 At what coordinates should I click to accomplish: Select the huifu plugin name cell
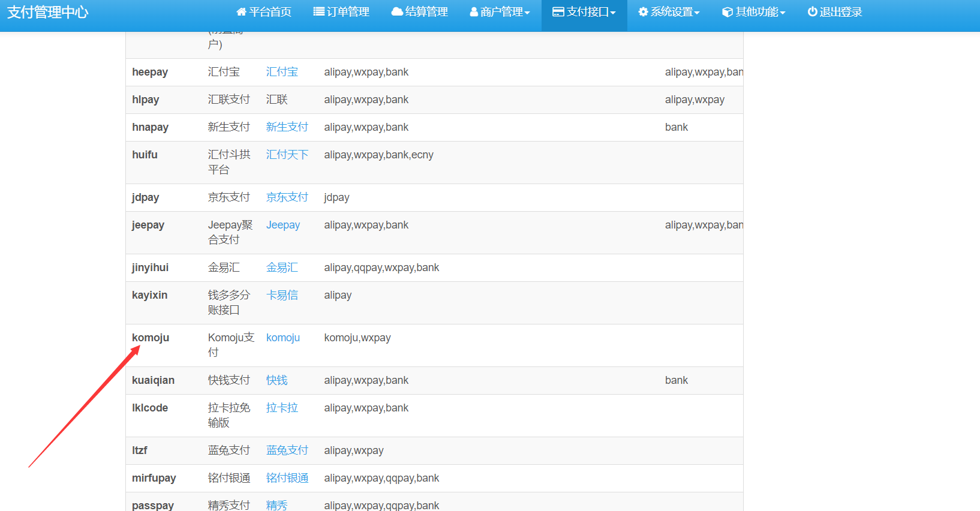[x=145, y=155]
